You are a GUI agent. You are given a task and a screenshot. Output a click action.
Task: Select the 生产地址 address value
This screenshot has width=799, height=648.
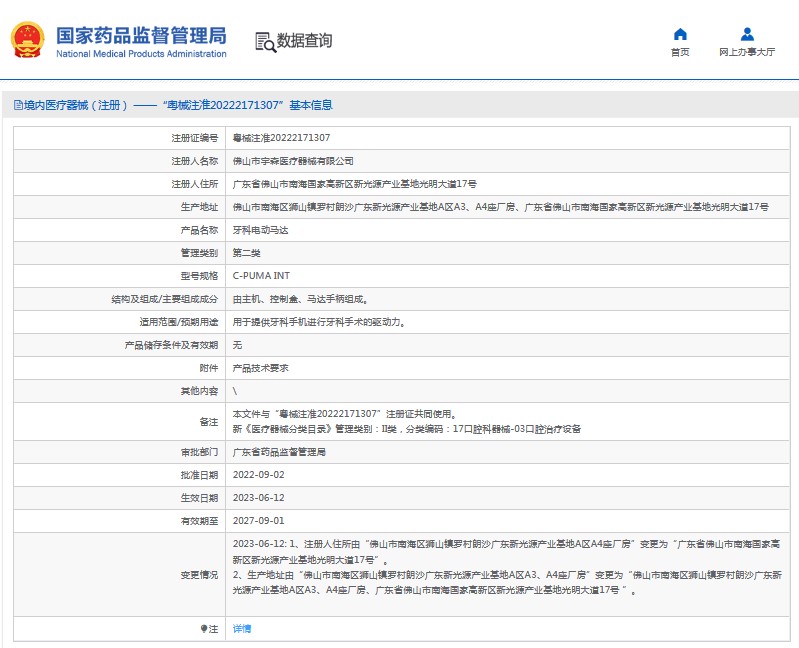pos(500,207)
